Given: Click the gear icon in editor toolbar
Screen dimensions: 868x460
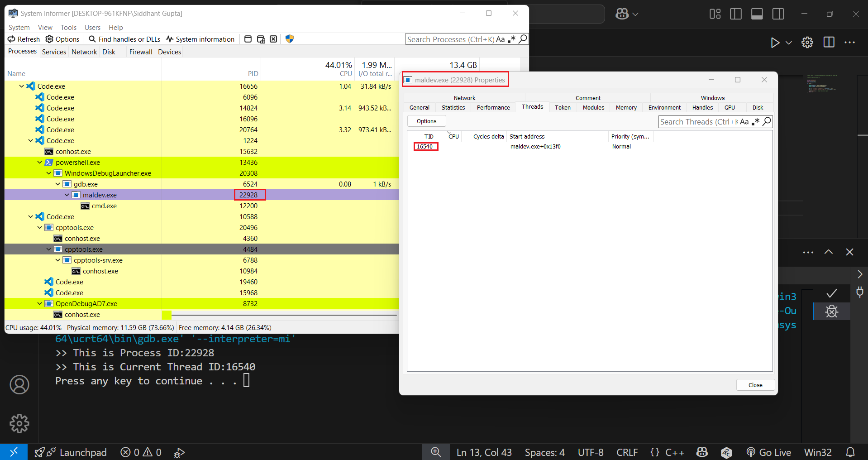Looking at the screenshot, I should pyautogui.click(x=807, y=43).
